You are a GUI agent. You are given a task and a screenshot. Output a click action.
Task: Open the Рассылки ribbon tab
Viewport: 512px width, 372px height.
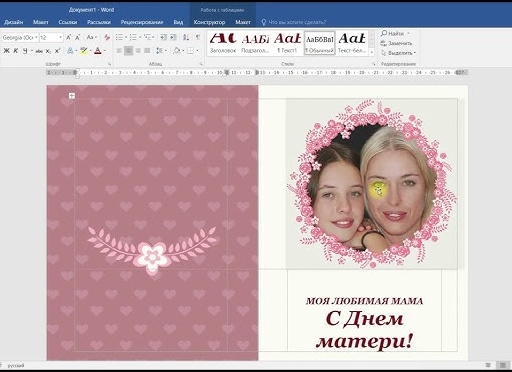tap(99, 22)
